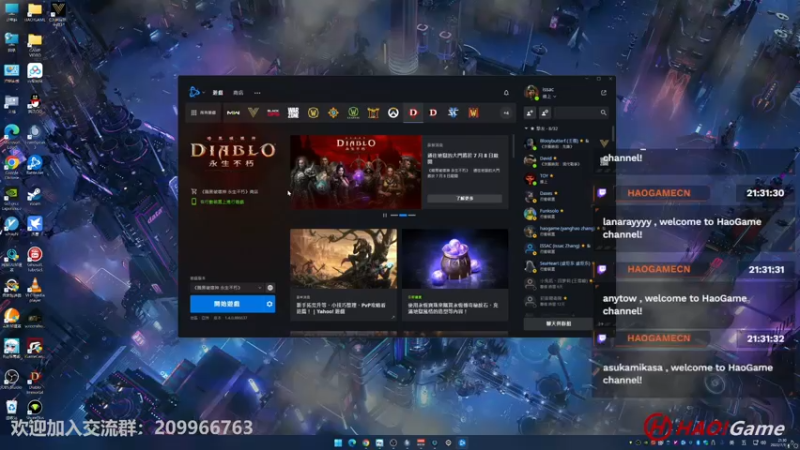This screenshot has width=800, height=450.
Task: Open the Battle.net logo menu
Action: click(195, 92)
